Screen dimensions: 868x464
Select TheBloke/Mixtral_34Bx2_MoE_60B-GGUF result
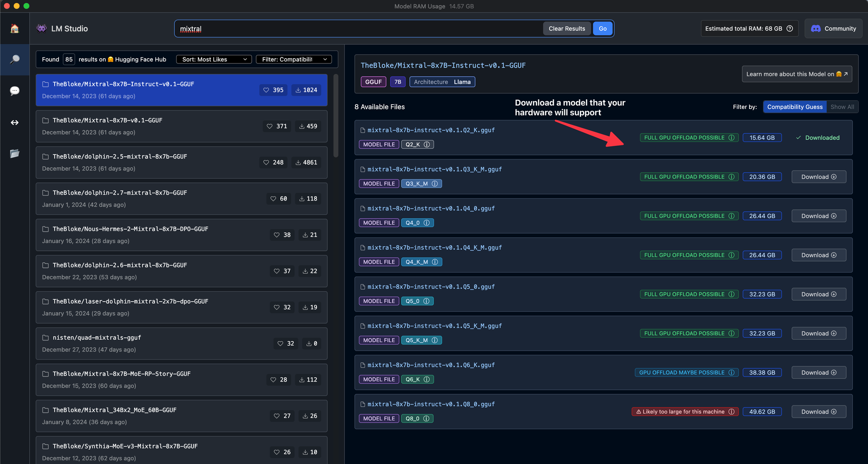point(181,416)
